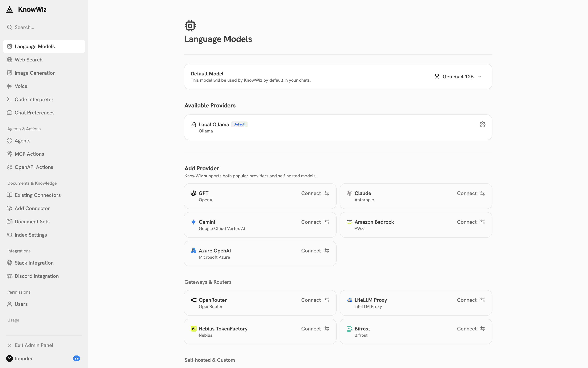Screen dimensions: 588x368
Task: Click the Anthropic logo on Claude card
Action: (349, 193)
